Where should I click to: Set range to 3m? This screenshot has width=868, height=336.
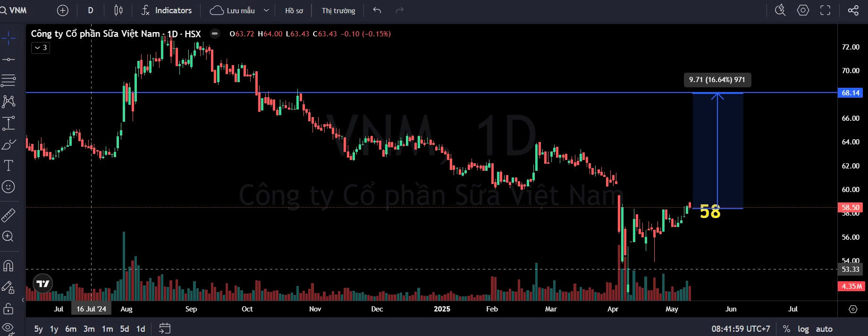pos(89,329)
